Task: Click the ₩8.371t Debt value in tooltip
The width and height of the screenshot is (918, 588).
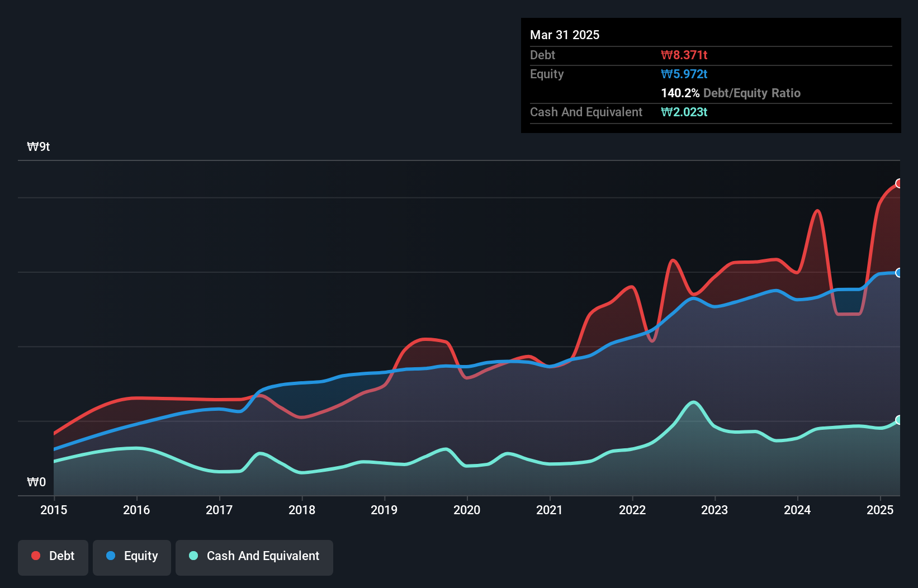Action: click(x=684, y=55)
